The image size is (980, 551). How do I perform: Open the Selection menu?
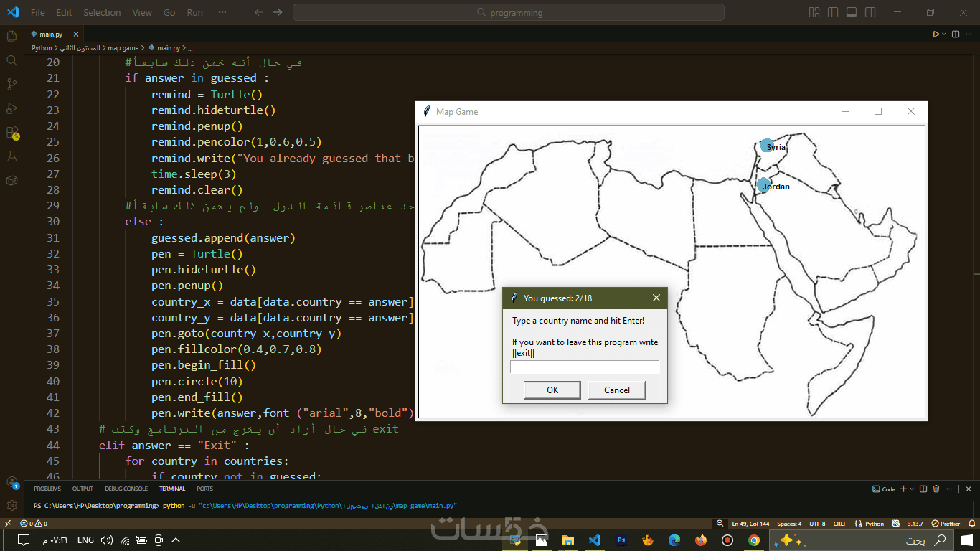[102, 12]
